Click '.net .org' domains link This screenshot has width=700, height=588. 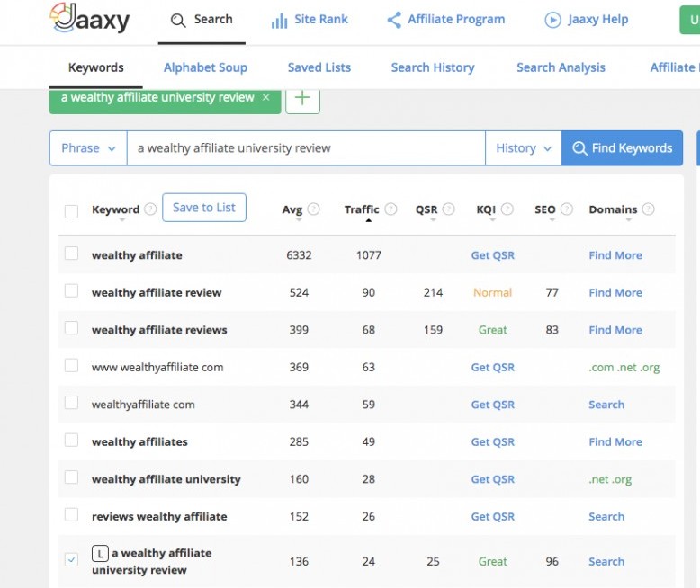610,479
